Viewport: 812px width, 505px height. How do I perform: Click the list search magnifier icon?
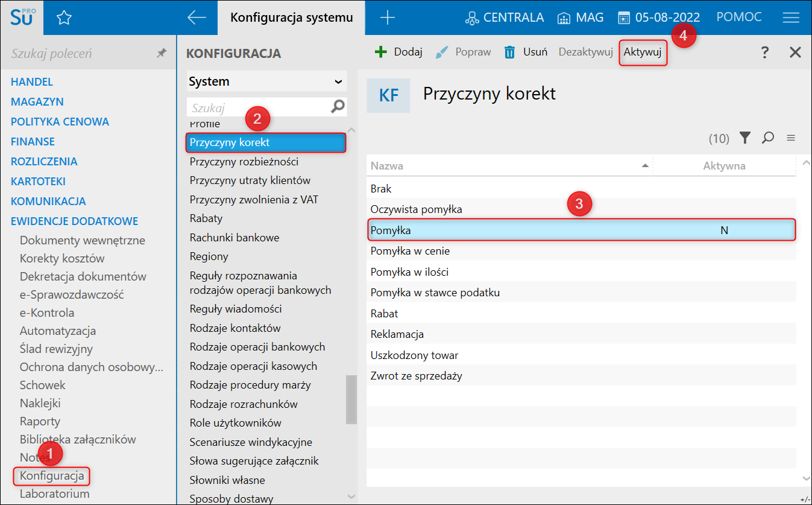pyautogui.click(x=767, y=138)
